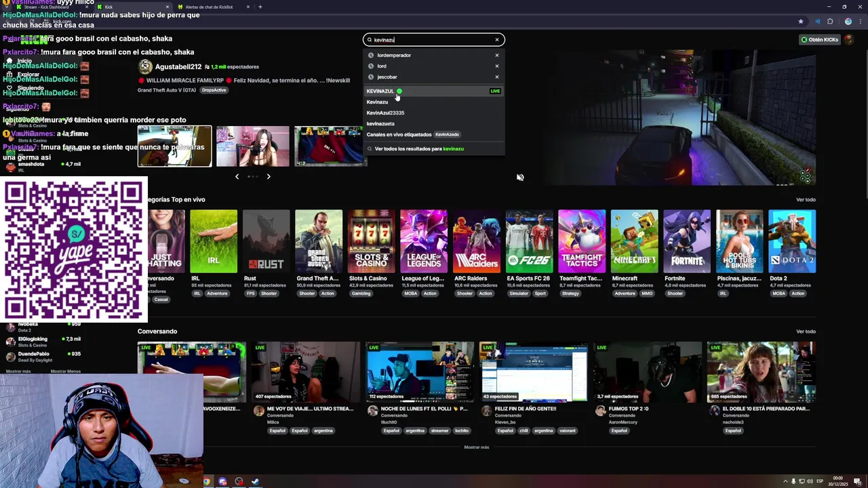The height and width of the screenshot is (488, 868).
Task: Go to the next featured stream
Action: 269,176
